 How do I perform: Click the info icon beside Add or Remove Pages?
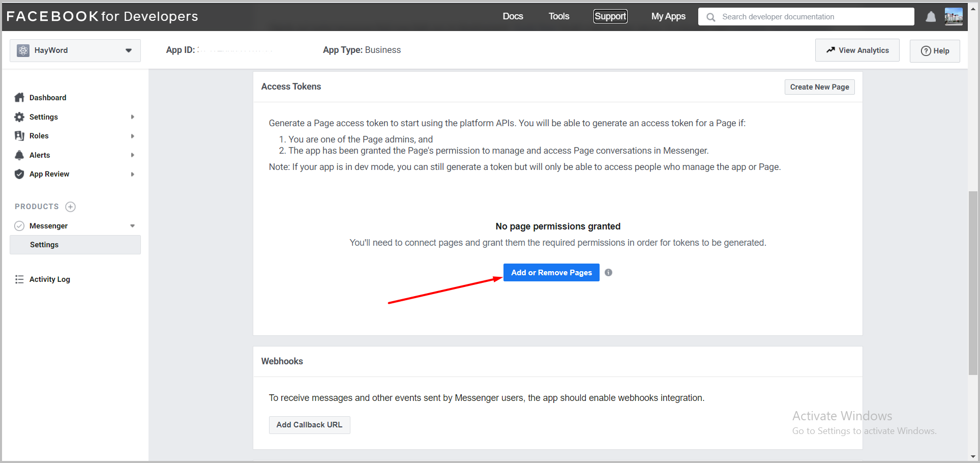point(608,272)
